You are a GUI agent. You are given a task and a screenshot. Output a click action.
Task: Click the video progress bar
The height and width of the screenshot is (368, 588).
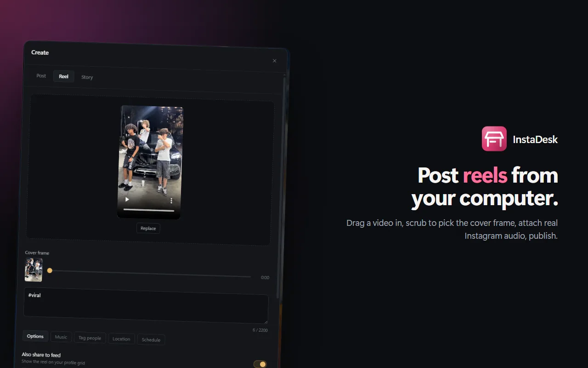coord(149,210)
